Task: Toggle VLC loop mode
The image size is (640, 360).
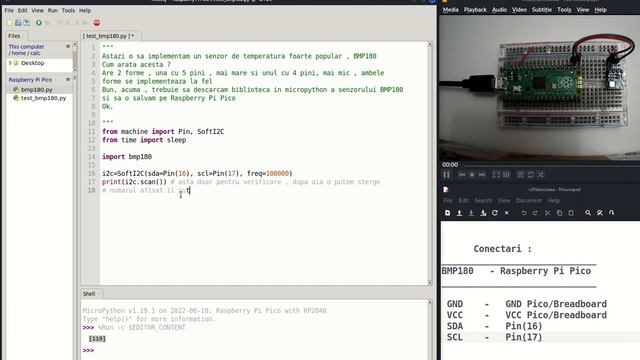Action: [x=531, y=175]
